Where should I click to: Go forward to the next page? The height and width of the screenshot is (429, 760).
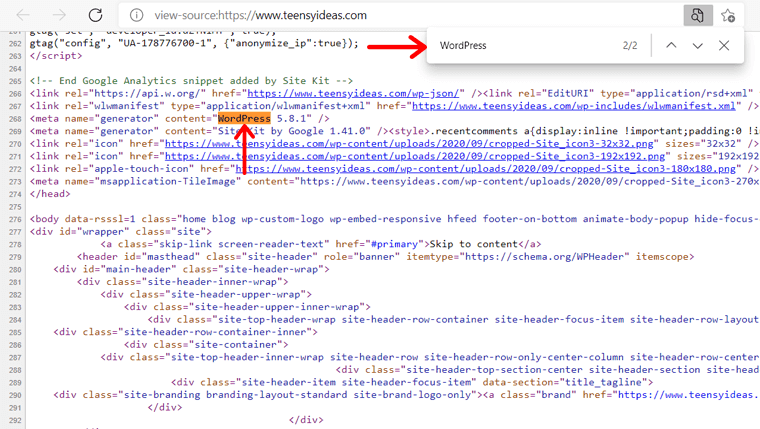point(59,15)
